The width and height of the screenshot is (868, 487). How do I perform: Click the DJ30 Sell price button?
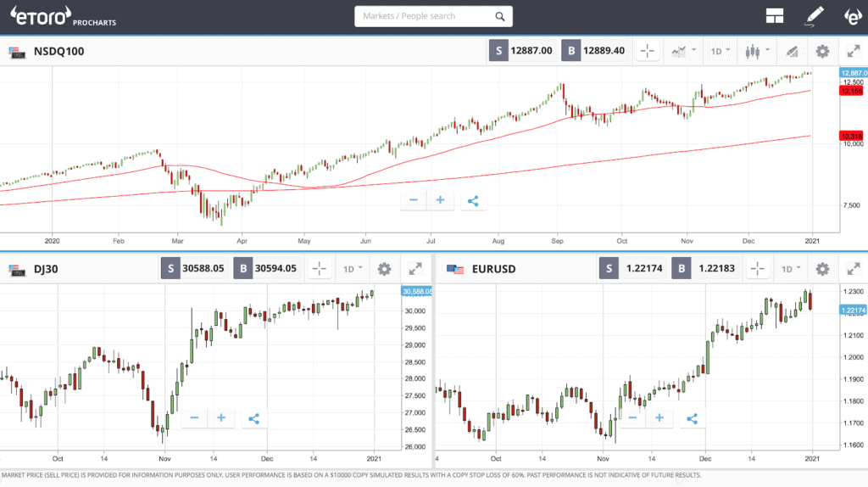click(194, 269)
